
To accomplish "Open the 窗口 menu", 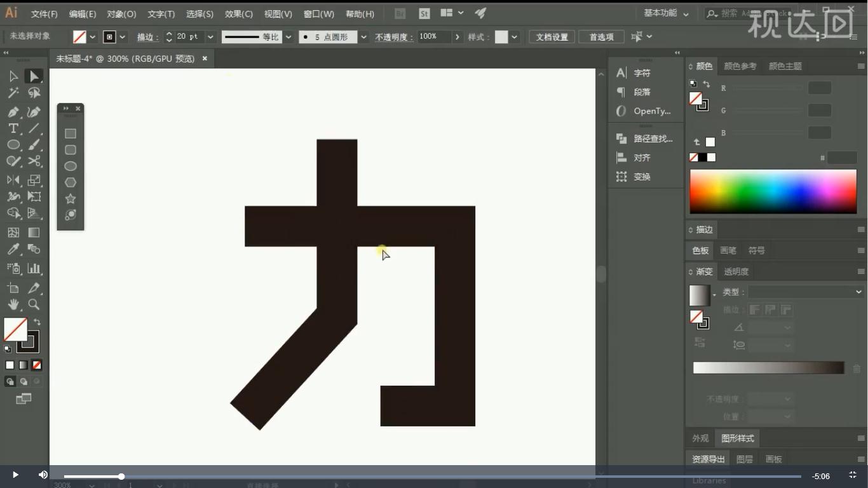I will tap(318, 13).
